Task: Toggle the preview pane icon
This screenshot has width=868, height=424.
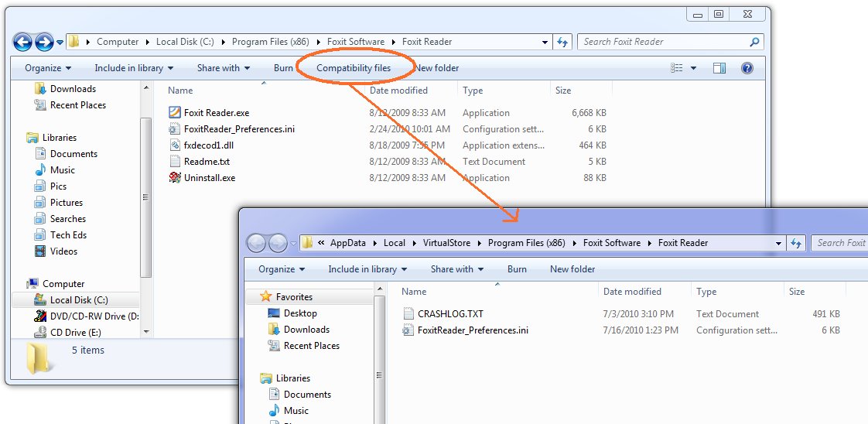Action: coord(719,68)
